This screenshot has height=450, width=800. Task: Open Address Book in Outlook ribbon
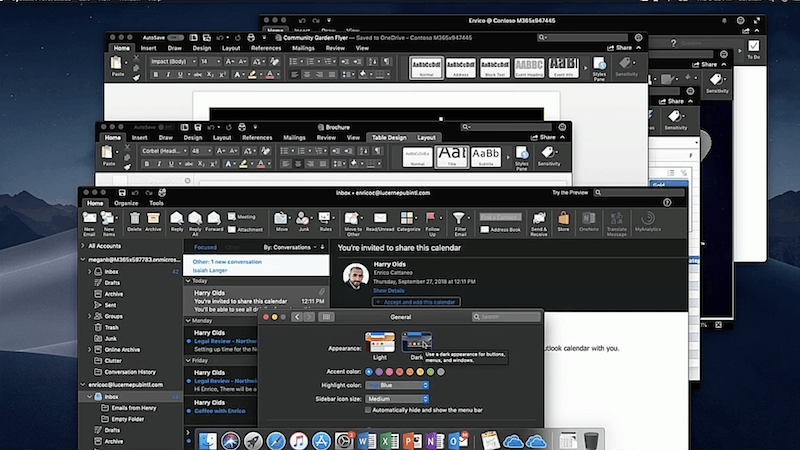(501, 230)
